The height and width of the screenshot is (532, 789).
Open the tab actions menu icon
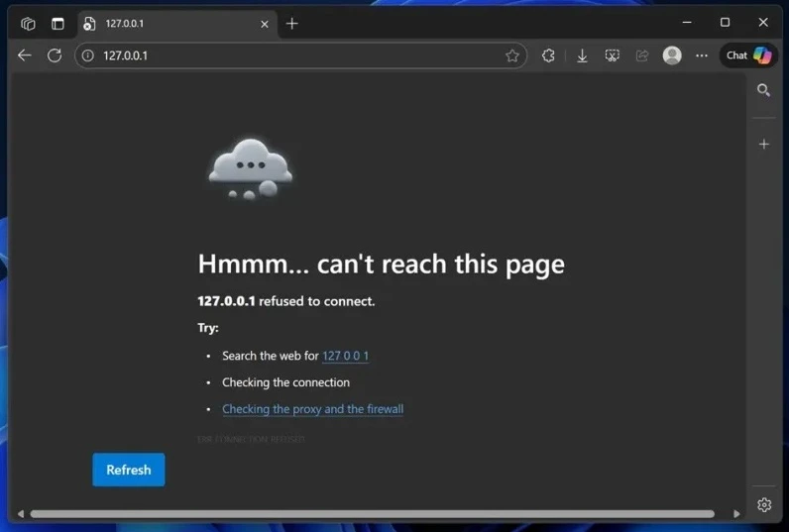pos(57,23)
